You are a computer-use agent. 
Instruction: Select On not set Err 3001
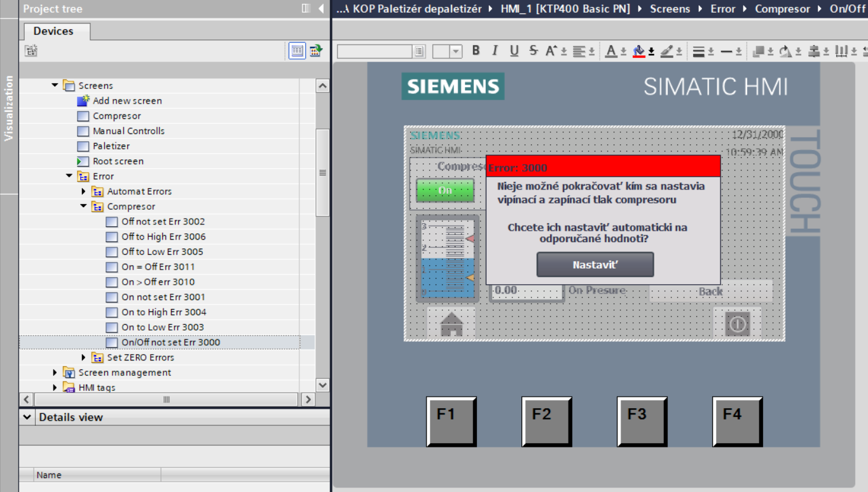[163, 297]
